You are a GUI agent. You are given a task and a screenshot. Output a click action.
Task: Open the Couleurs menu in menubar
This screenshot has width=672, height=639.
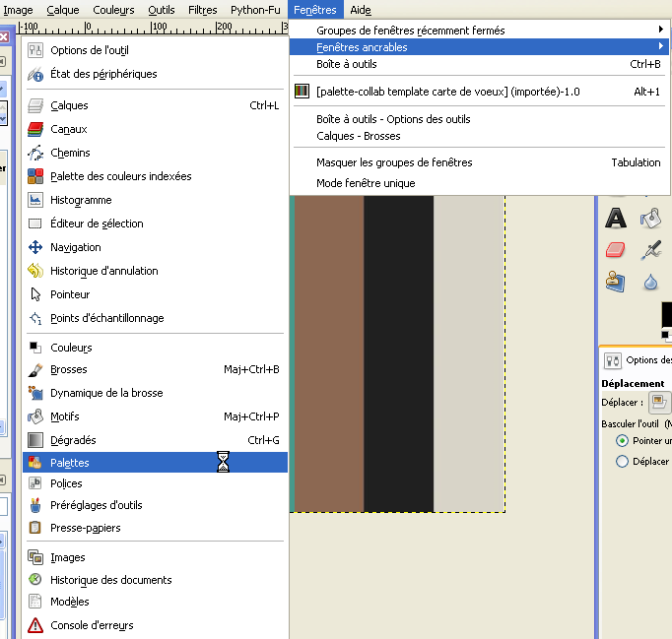[113, 10]
